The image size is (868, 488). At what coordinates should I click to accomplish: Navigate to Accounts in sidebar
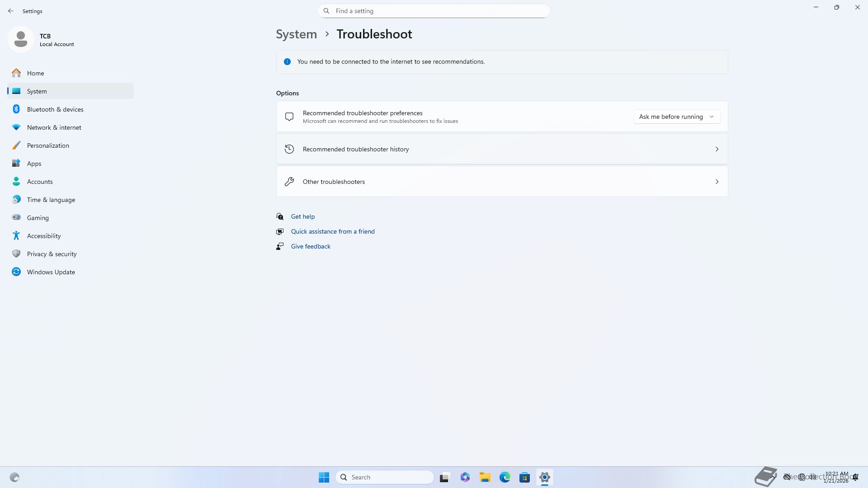(40, 182)
